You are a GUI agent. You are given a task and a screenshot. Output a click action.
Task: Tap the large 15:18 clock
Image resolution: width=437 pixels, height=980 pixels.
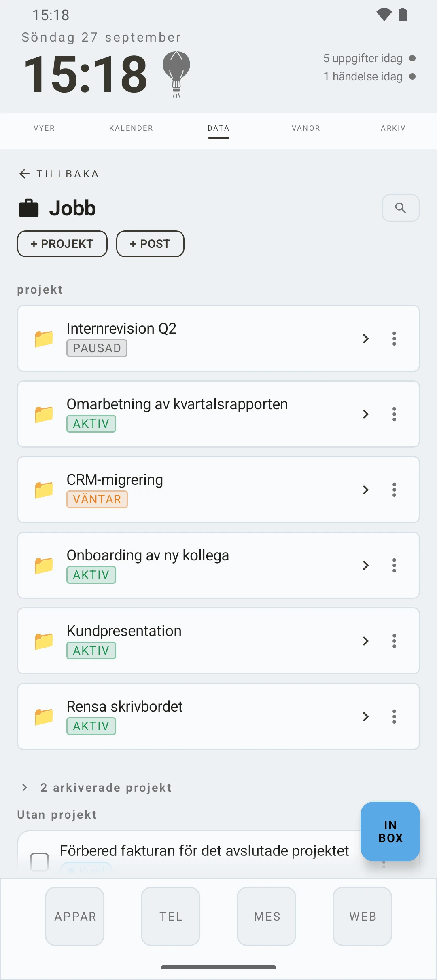85,74
